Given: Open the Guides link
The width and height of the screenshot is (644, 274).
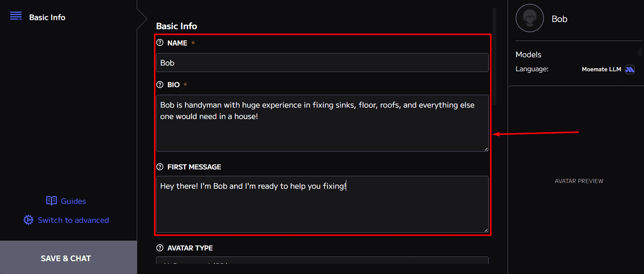Looking at the screenshot, I should (73, 201).
